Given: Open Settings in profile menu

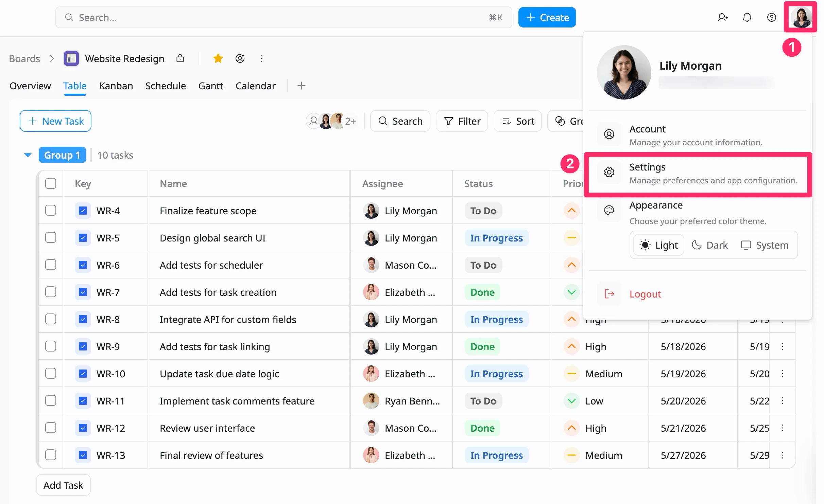Looking at the screenshot, I should 697,173.
